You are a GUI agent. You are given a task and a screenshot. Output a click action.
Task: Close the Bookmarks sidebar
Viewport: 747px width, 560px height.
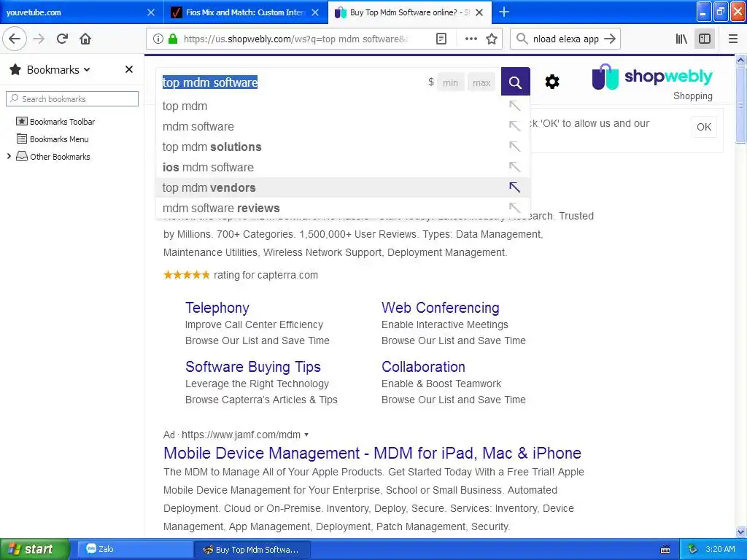point(128,69)
